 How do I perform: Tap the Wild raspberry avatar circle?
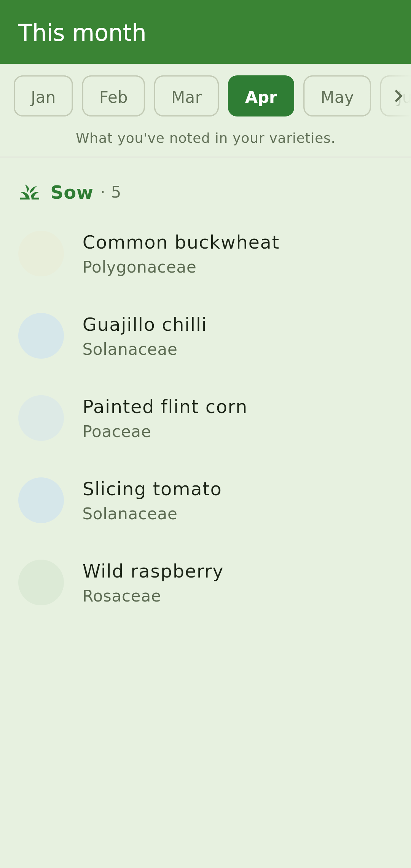click(41, 582)
